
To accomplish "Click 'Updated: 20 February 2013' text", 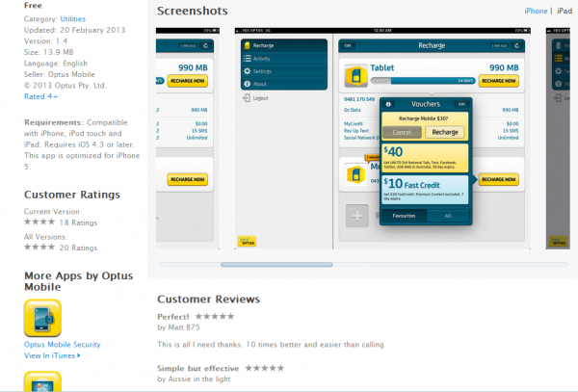I will coord(74,30).
